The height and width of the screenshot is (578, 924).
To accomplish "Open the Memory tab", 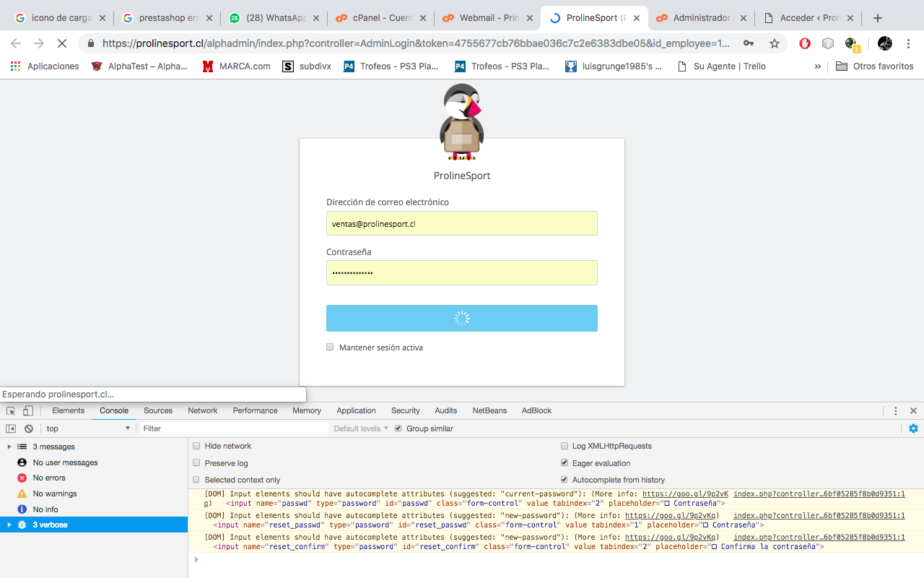I will click(x=307, y=411).
